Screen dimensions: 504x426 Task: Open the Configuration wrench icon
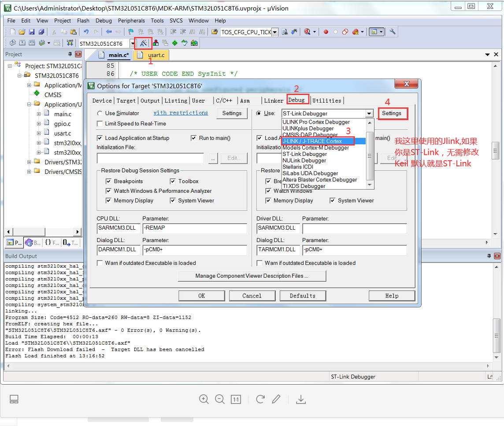[392, 32]
